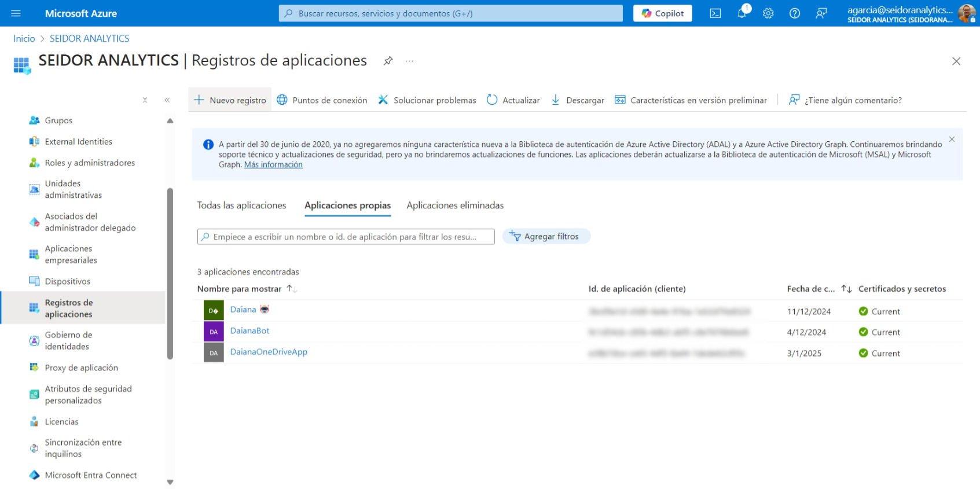This screenshot has height=489, width=980.
Task: Click the feedback icon in the header
Action: click(821, 13)
